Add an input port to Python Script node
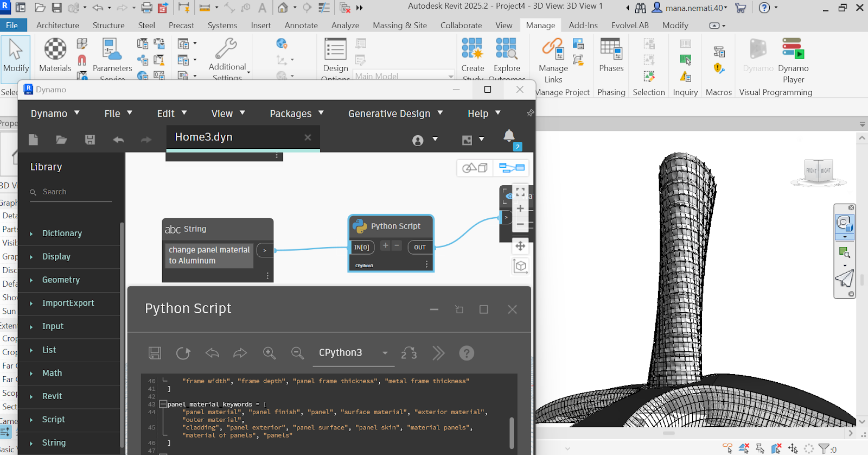This screenshot has height=455, width=868. pos(385,245)
